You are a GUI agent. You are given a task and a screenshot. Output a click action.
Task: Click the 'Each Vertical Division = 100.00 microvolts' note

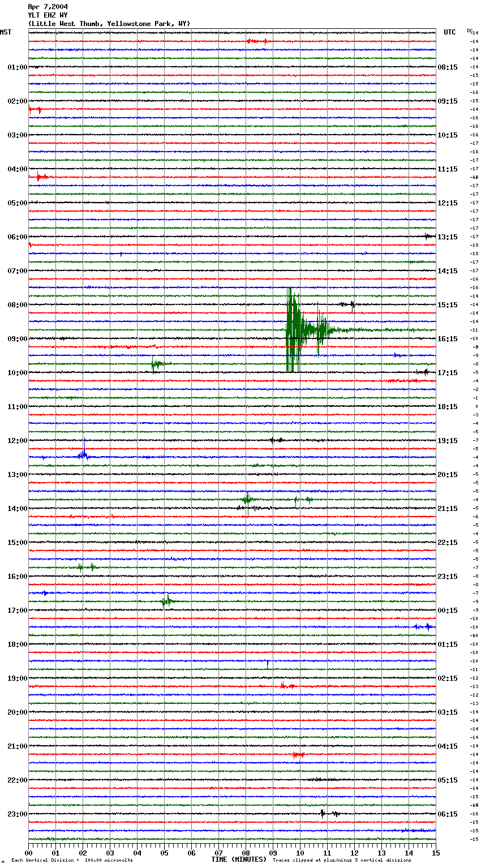72,861
